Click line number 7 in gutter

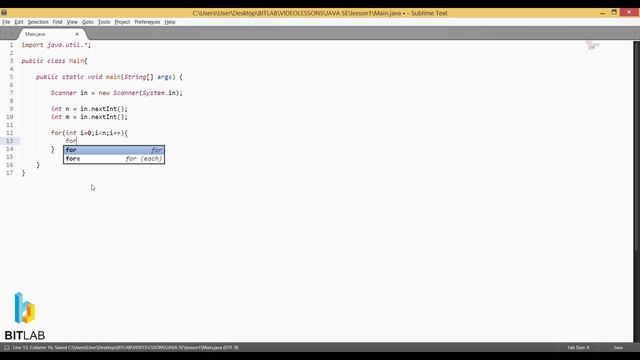click(11, 93)
